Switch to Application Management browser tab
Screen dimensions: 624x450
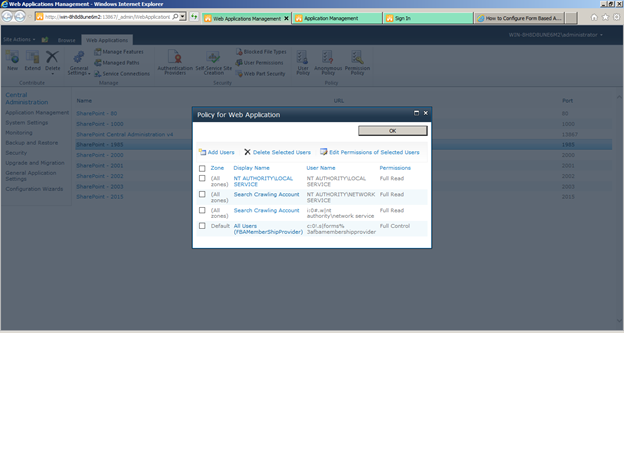click(337, 18)
